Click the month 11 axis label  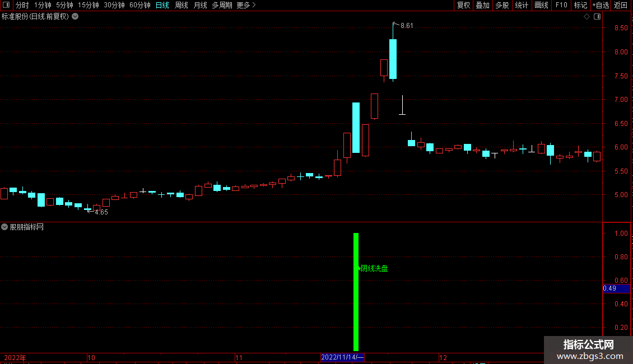pos(239,357)
